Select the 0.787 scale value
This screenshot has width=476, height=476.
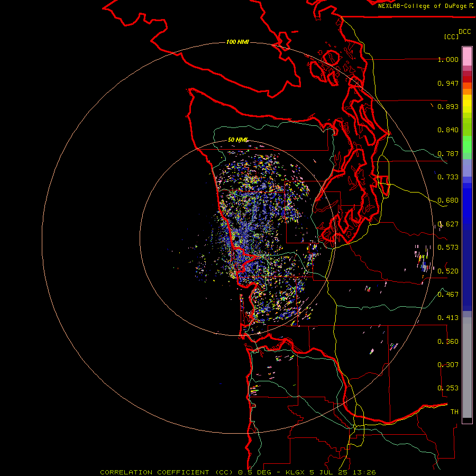click(x=448, y=153)
